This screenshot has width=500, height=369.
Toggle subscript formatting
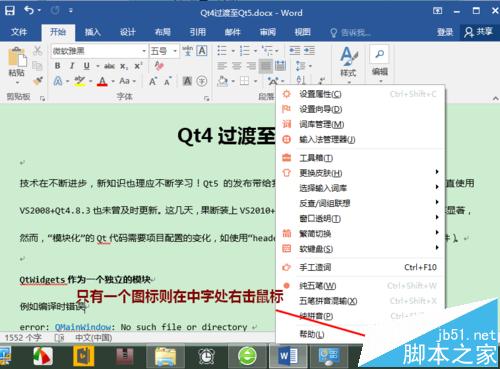(x=124, y=66)
